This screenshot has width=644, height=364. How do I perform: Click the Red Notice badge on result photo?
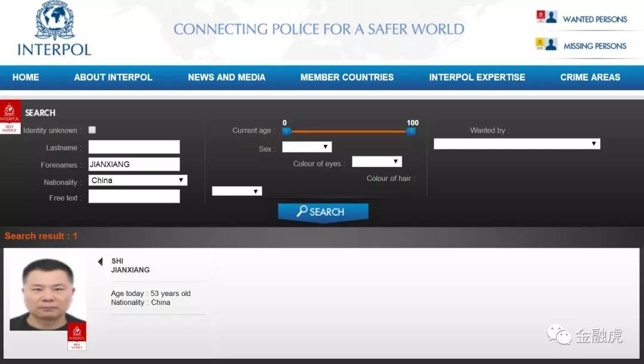(x=76, y=337)
